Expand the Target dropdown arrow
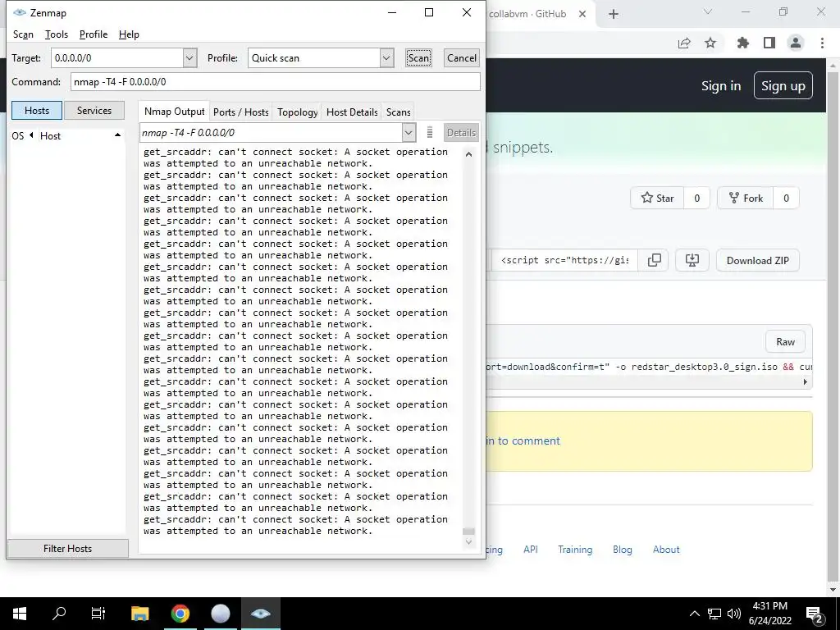The height and width of the screenshot is (630, 840). 189,58
